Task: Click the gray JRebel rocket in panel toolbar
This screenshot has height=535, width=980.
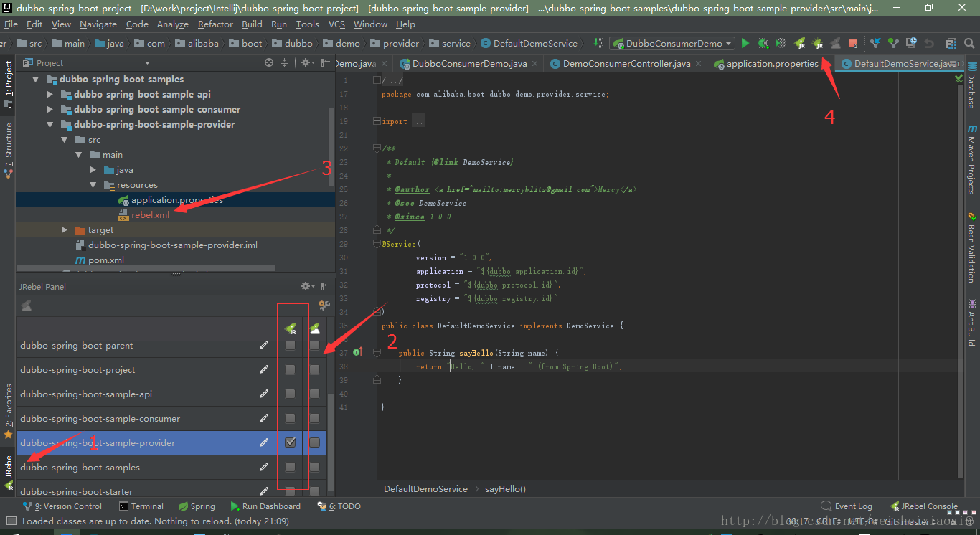Action: pos(27,306)
